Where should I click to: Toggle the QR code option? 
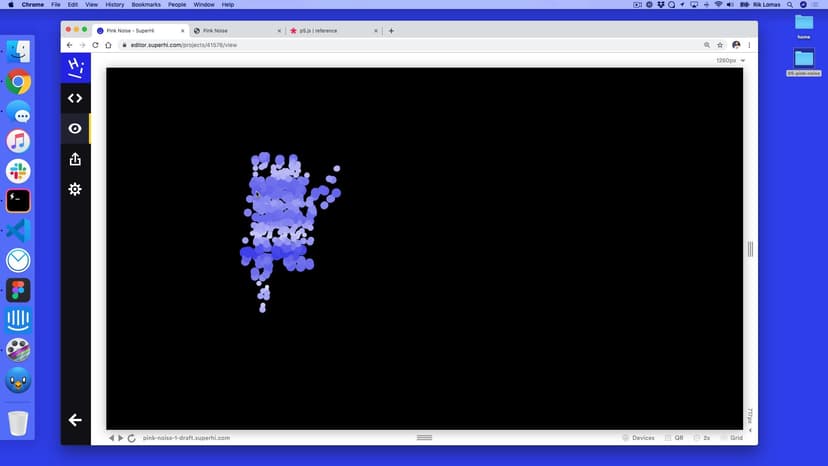[673, 438]
